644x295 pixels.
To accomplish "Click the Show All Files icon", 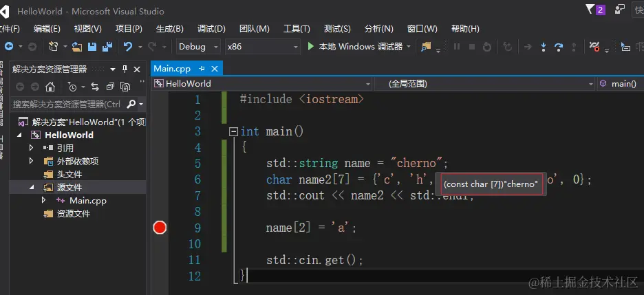I will point(125,87).
